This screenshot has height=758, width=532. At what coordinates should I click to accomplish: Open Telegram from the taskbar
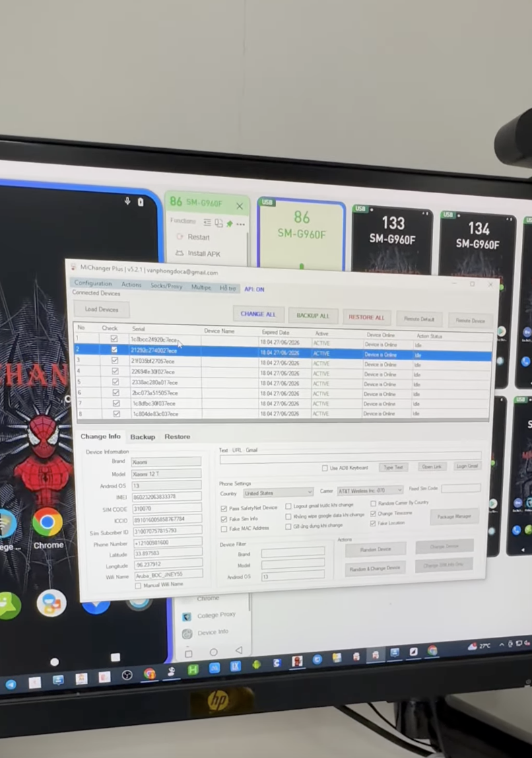[x=10, y=684]
